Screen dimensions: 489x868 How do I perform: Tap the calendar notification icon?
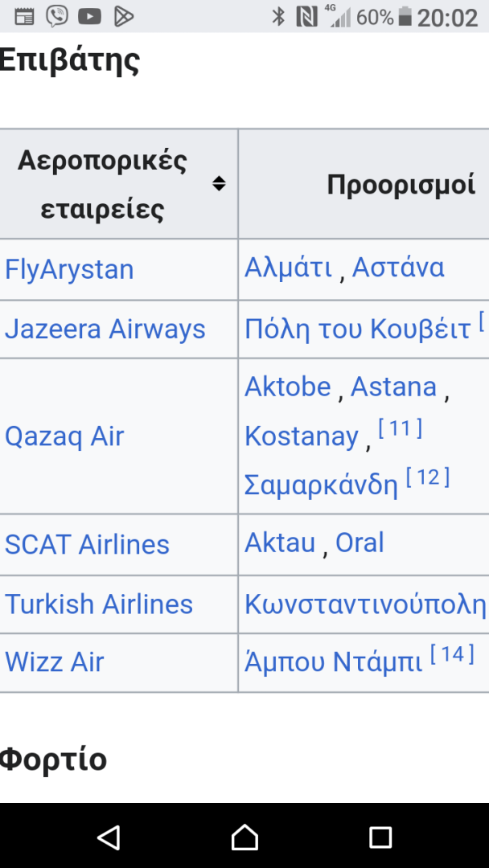tap(24, 15)
